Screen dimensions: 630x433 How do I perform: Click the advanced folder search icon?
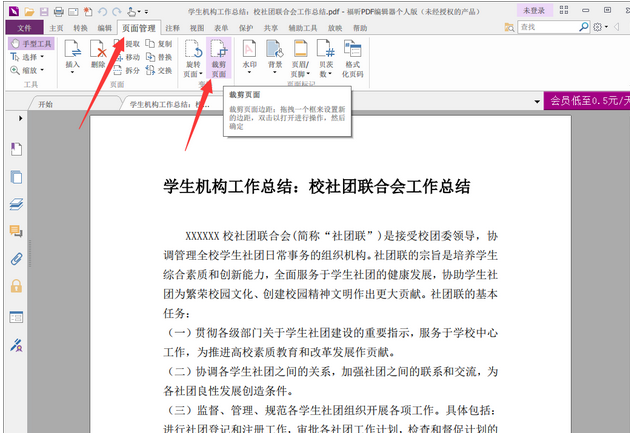coord(509,27)
